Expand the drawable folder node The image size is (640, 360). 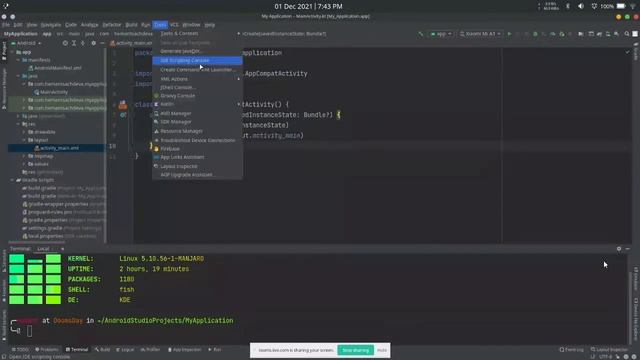[24, 132]
